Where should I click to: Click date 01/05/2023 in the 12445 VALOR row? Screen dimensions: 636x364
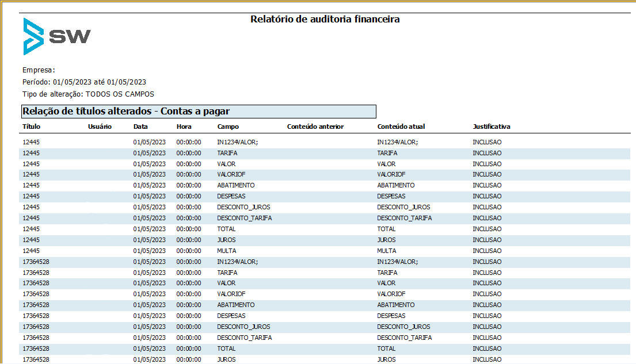[x=149, y=164]
